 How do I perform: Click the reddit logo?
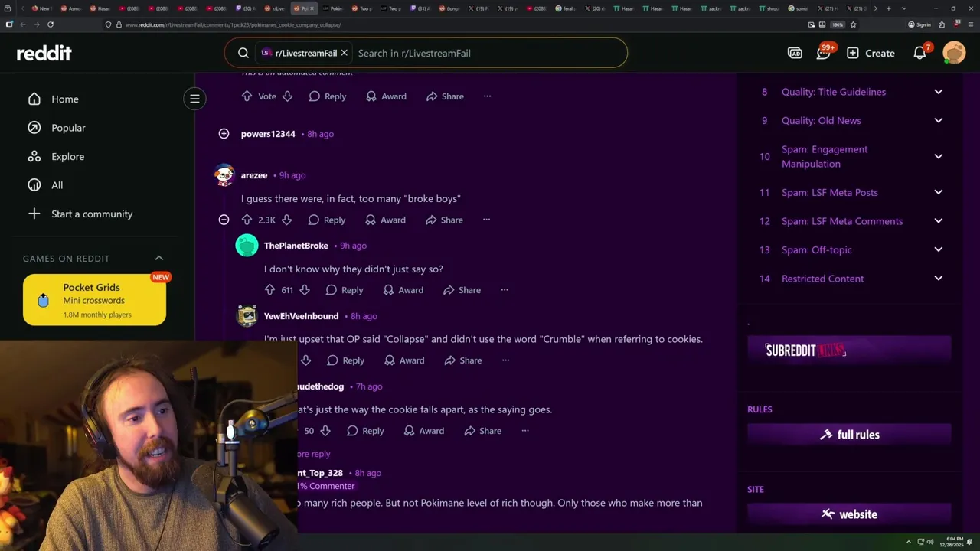click(x=44, y=53)
